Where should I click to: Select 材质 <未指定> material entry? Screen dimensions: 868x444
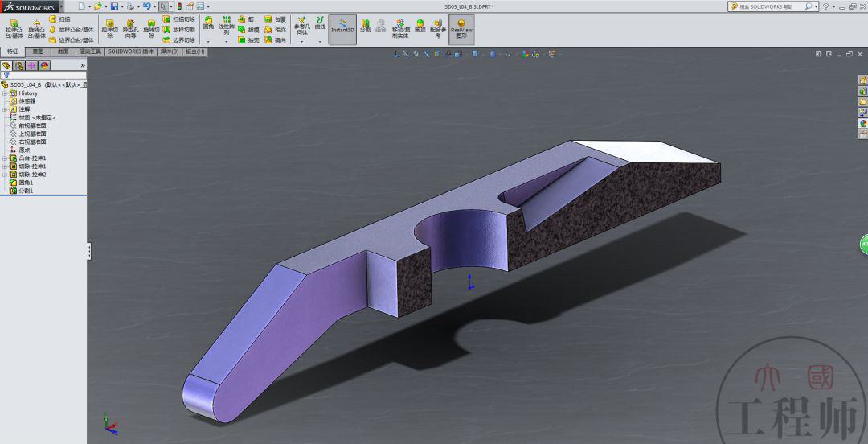tap(32, 117)
